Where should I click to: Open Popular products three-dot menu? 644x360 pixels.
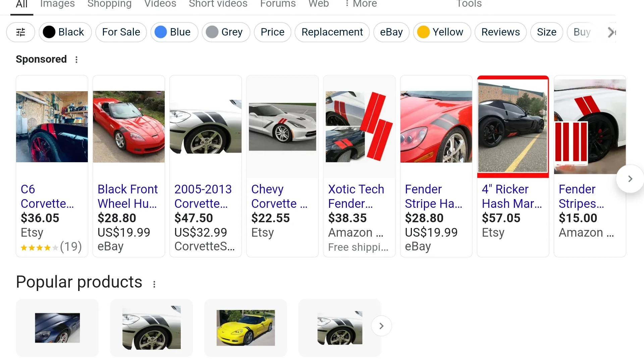(154, 284)
